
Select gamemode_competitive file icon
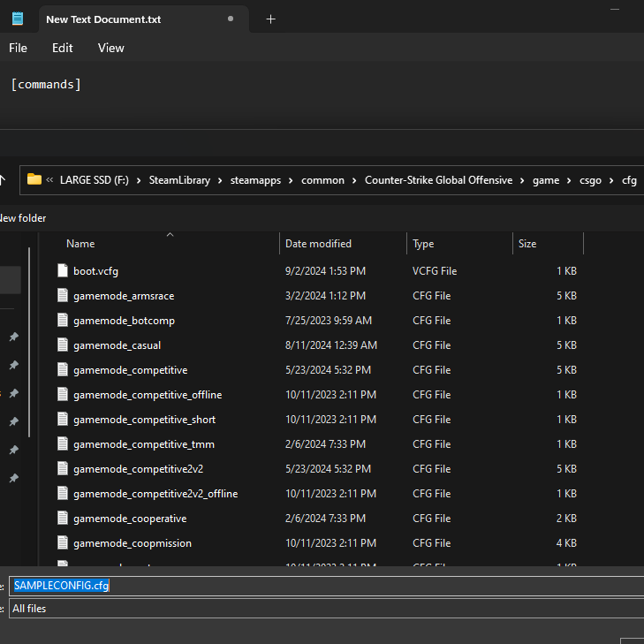[63, 369]
